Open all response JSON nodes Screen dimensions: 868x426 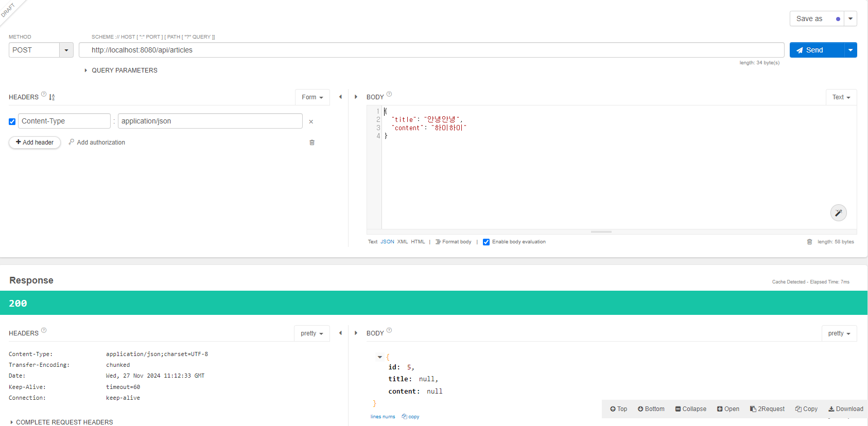pyautogui.click(x=728, y=409)
